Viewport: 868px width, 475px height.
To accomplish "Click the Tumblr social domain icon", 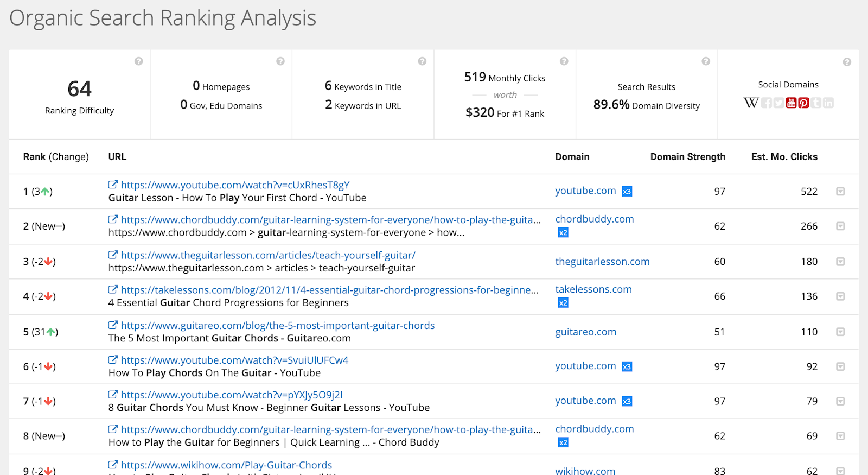I will pyautogui.click(x=816, y=103).
